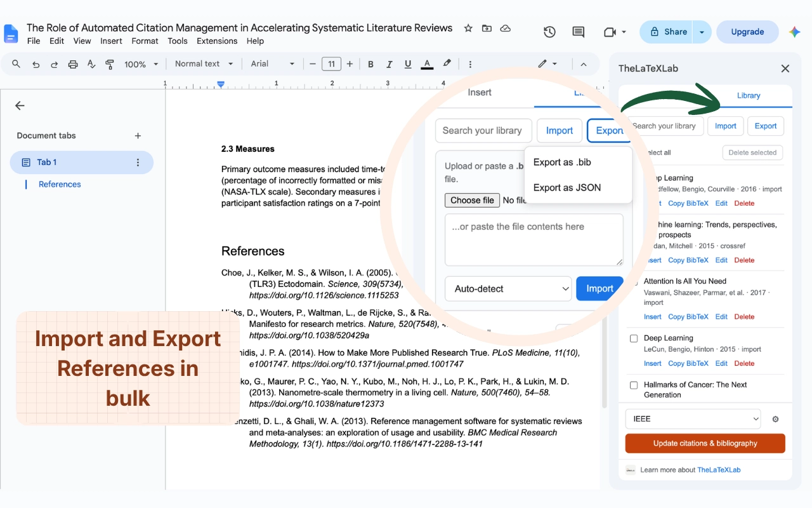Collapse the toolbar with the up chevron
The height and width of the screenshot is (508, 812).
(x=584, y=64)
